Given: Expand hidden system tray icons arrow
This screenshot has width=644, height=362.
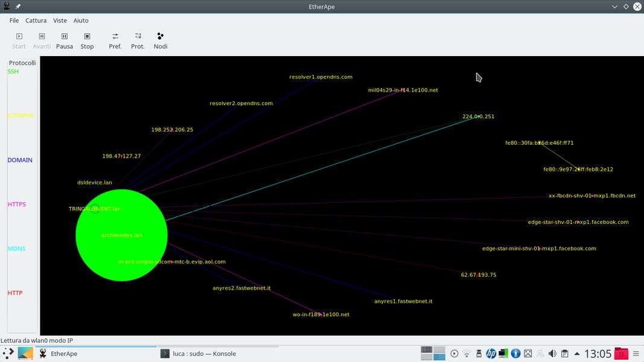Looking at the screenshot, I should coord(577,354).
